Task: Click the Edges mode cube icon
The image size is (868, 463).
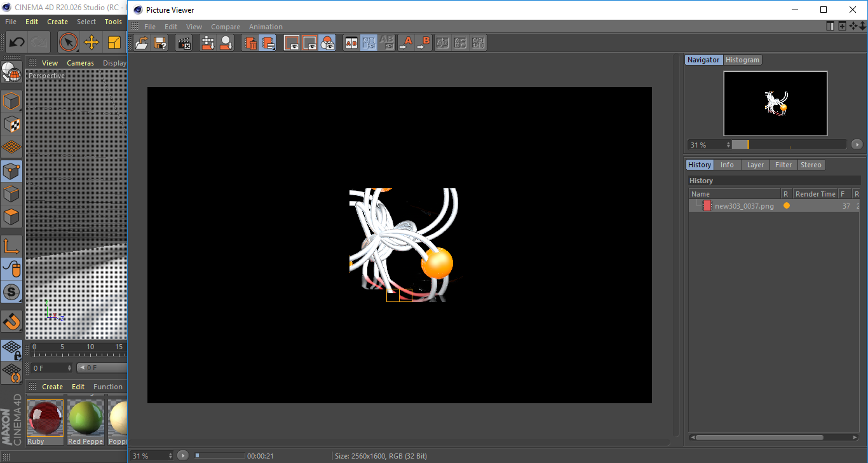Action: point(11,194)
